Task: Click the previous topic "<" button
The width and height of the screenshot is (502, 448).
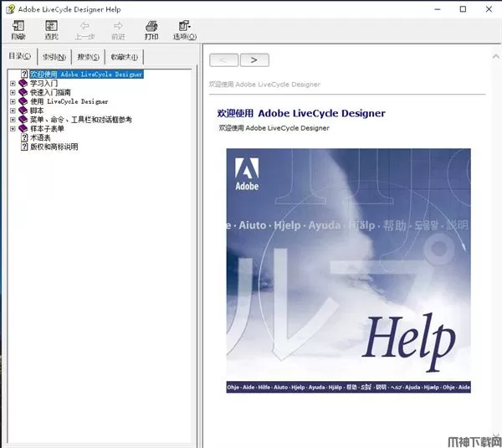Action: [x=223, y=60]
